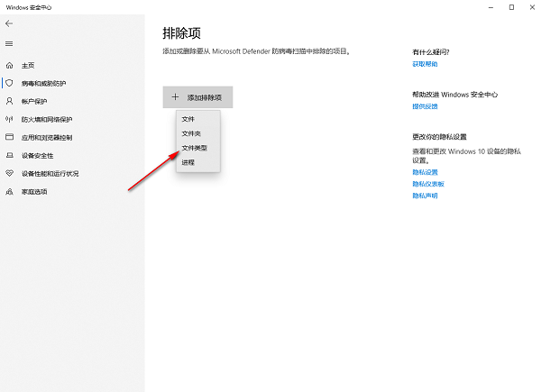Minimize the Windows 安全中心 window

pyautogui.click(x=491, y=7)
